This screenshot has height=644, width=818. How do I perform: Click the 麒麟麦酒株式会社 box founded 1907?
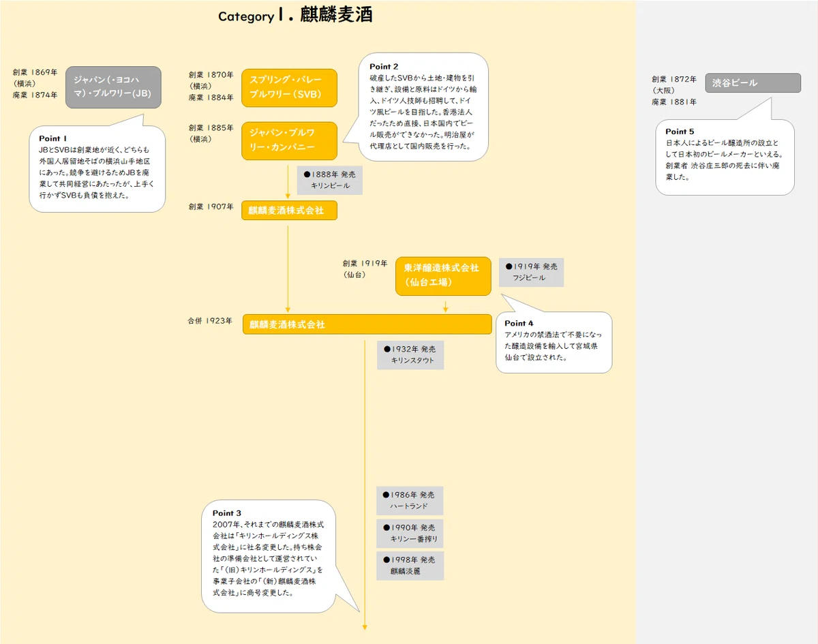[289, 211]
